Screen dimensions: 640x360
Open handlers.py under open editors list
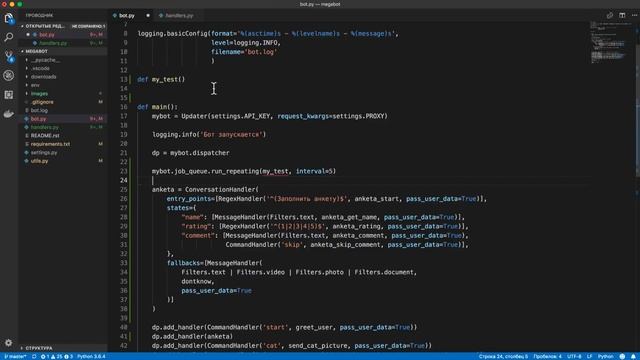[x=53, y=43]
